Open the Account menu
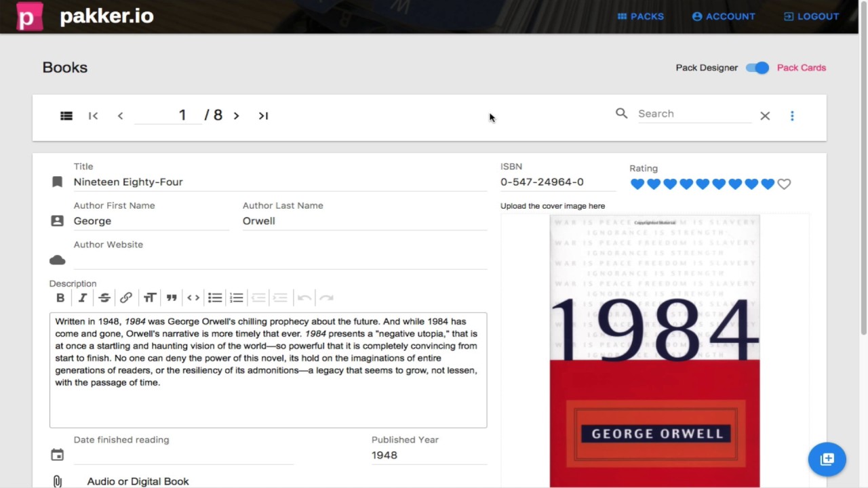This screenshot has width=868, height=488. tap(724, 16)
